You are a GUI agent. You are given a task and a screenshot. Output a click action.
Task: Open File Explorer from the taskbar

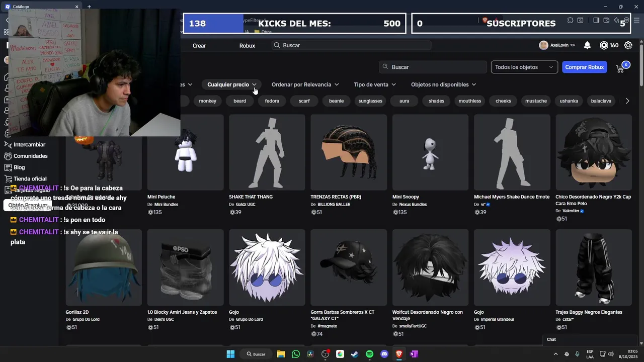coord(281,354)
